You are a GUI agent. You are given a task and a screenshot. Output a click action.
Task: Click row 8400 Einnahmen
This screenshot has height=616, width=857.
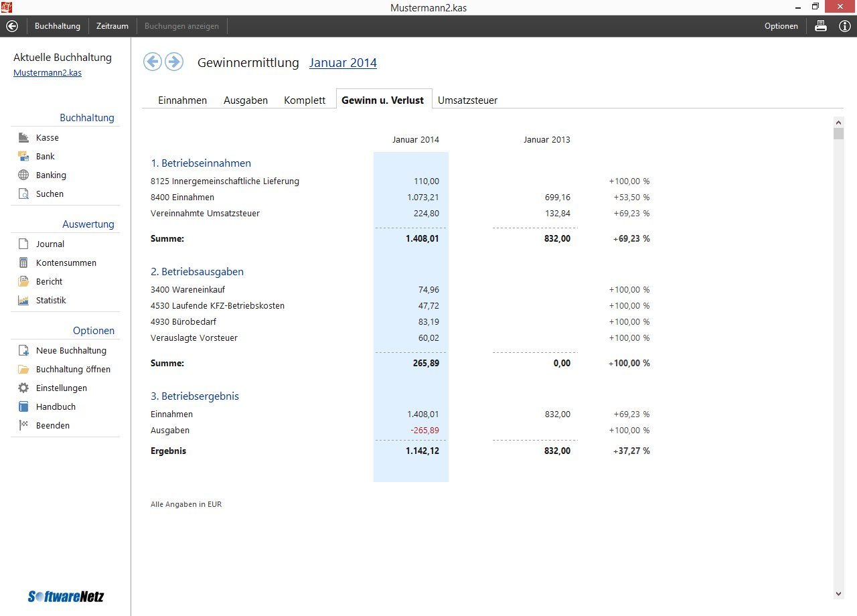tap(400, 198)
